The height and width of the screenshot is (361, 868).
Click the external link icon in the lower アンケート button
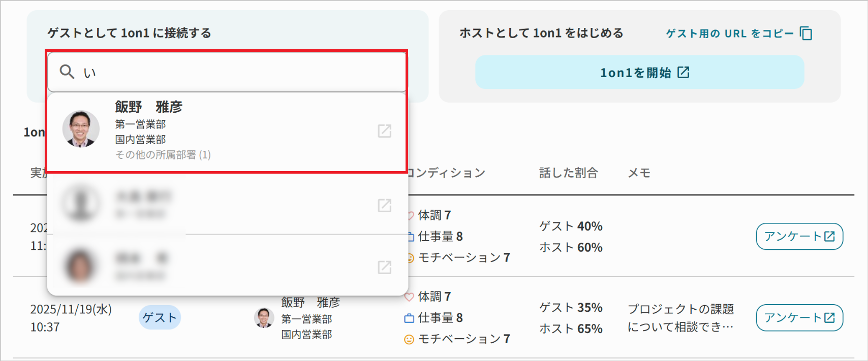point(829,317)
